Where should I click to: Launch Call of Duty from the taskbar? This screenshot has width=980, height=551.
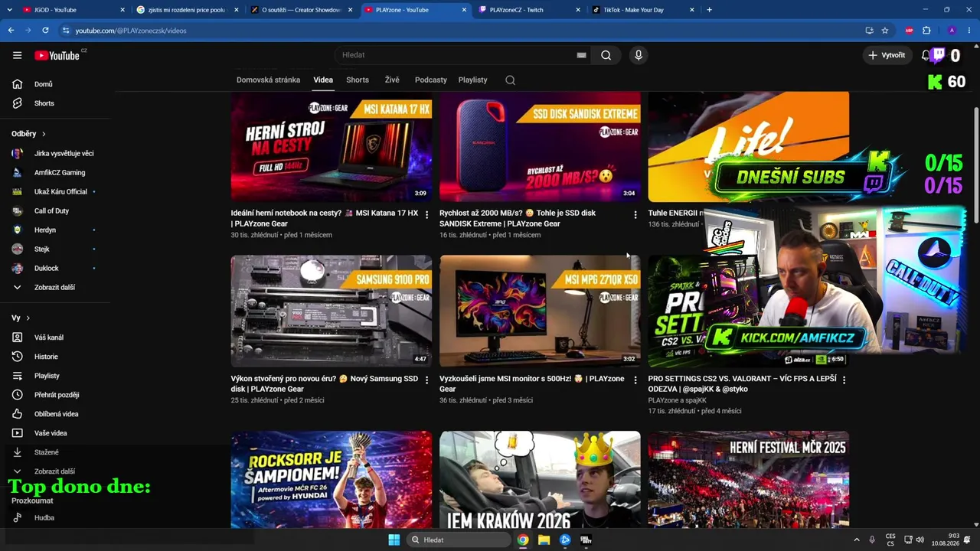click(x=586, y=540)
